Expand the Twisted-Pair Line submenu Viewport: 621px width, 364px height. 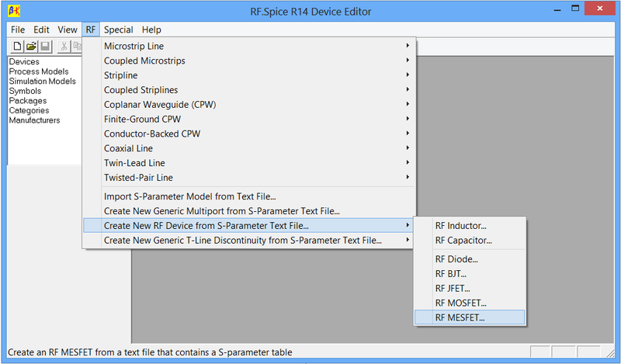click(249, 178)
